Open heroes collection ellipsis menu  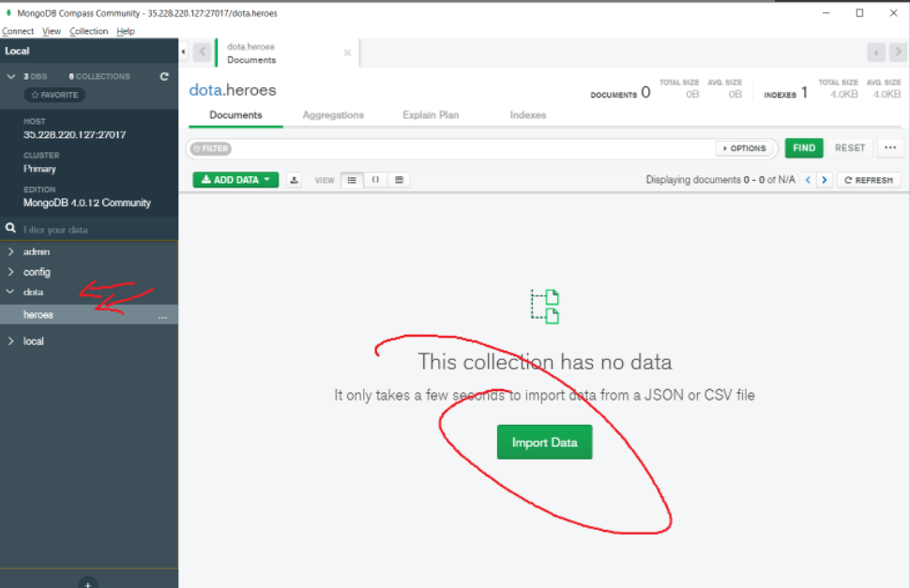[162, 316]
